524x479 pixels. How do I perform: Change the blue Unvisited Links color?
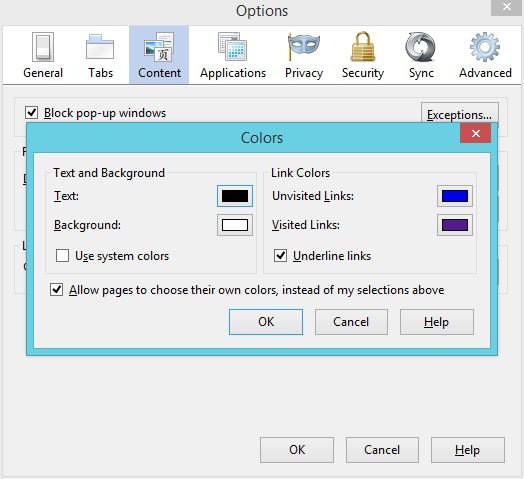455,196
